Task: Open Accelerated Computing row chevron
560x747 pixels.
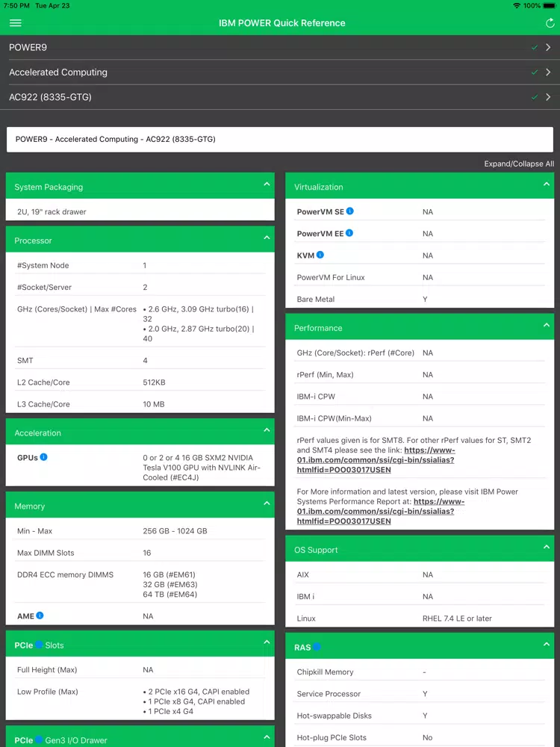Action: [548, 72]
